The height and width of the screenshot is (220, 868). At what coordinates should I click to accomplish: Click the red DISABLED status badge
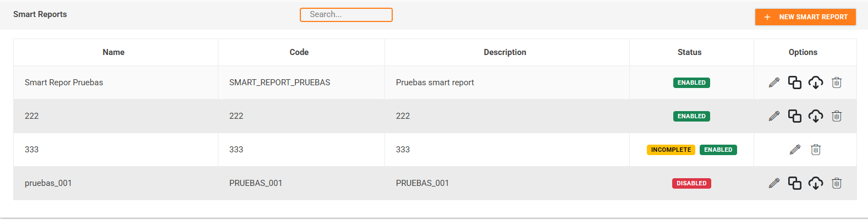coord(691,183)
